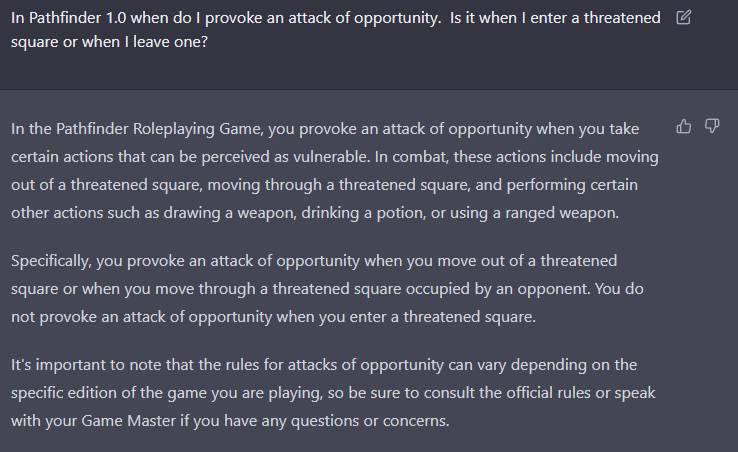Screen dimensions: 738x452
Task: Click 'square or when I leave one?' text
Action: tap(109, 42)
